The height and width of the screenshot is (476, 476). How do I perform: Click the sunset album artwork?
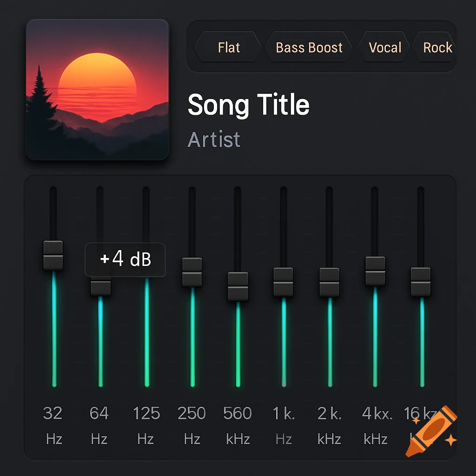[x=97, y=89]
